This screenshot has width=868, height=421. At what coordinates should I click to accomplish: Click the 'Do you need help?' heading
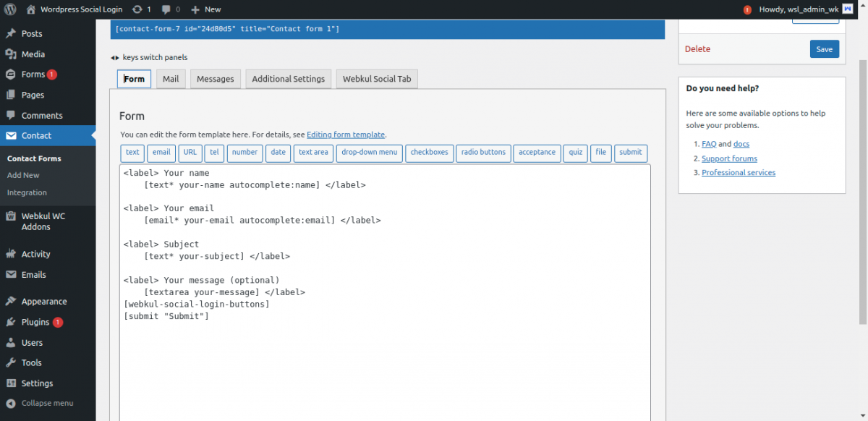(x=723, y=89)
